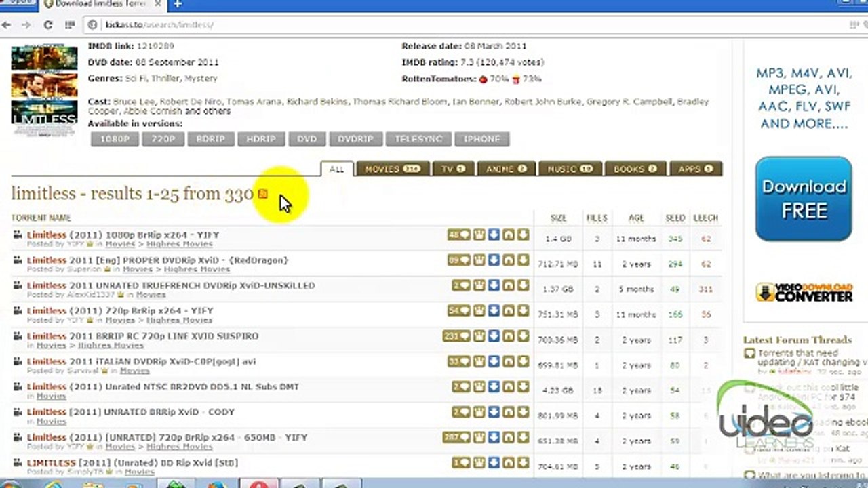Viewport: 868px width, 488px height.
Task: Sort results by the LEECH column header
Action: tap(706, 218)
